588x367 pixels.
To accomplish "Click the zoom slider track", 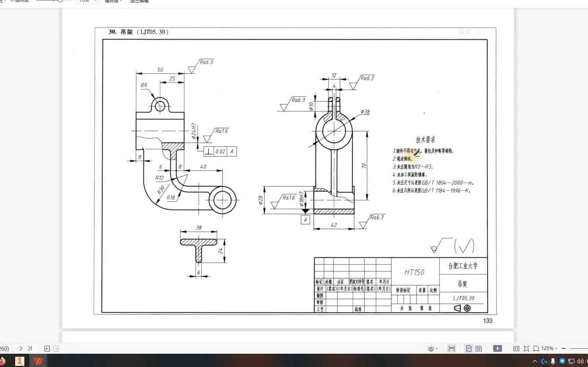I will [x=579, y=348].
